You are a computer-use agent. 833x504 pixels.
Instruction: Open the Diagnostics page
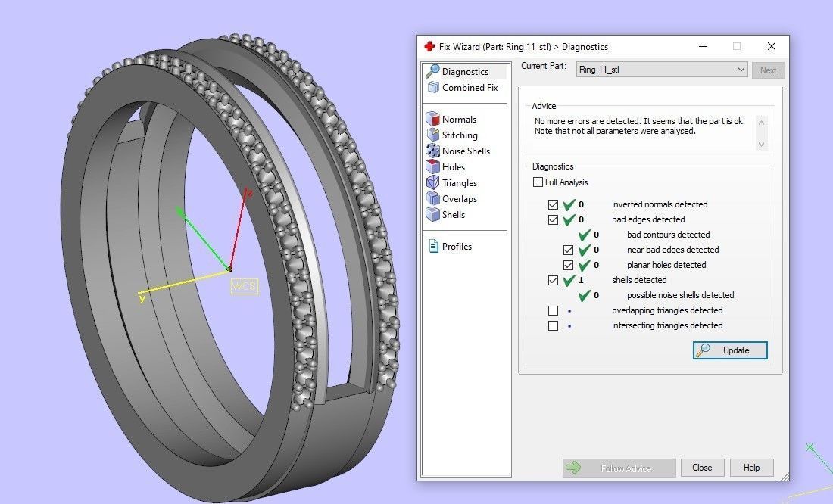pos(465,71)
